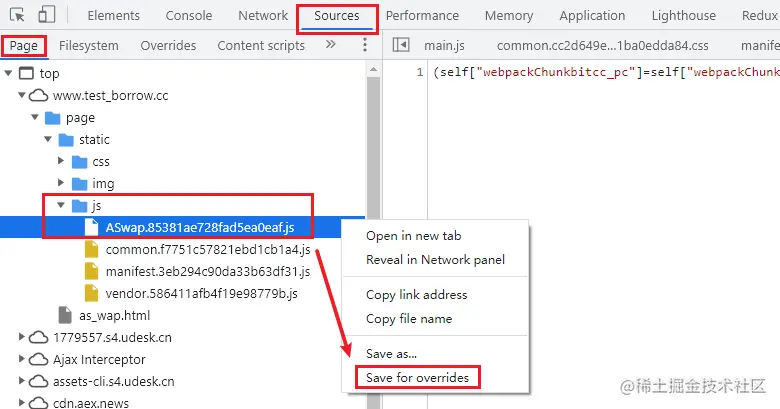Collapse the top frame tree node

click(x=8, y=73)
